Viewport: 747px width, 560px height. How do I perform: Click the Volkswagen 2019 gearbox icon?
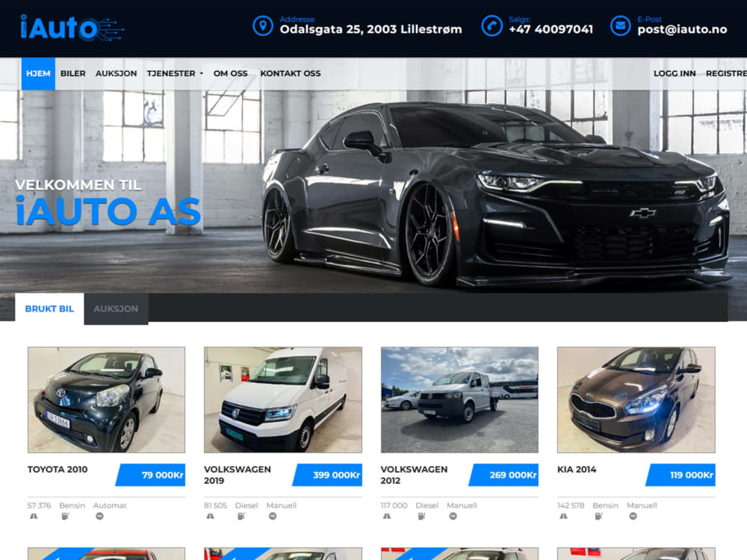273,516
